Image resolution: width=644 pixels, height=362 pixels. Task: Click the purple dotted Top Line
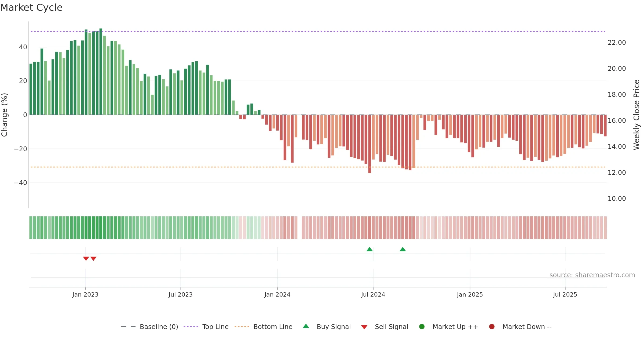(x=318, y=31)
